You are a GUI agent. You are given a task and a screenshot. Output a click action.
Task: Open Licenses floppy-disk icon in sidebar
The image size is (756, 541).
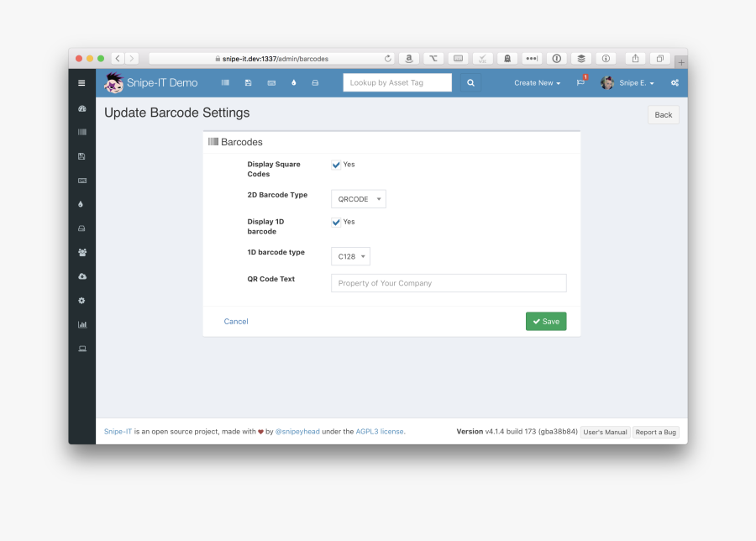pos(81,156)
